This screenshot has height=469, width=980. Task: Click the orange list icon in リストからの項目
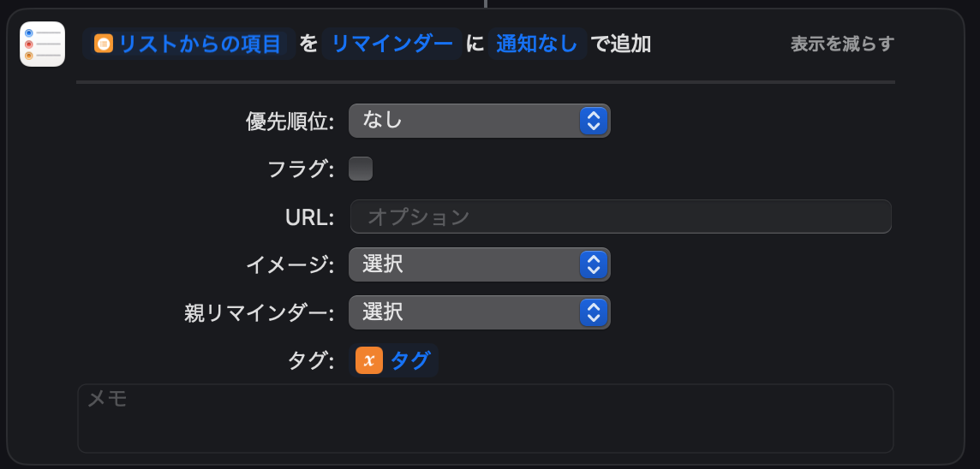pos(104,44)
